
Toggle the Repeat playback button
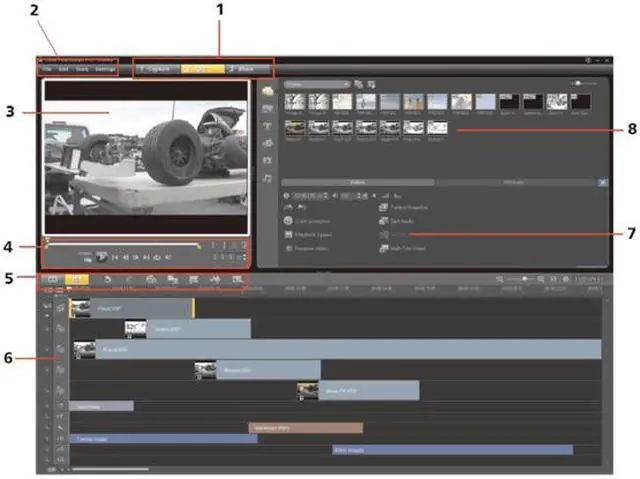[x=157, y=257]
